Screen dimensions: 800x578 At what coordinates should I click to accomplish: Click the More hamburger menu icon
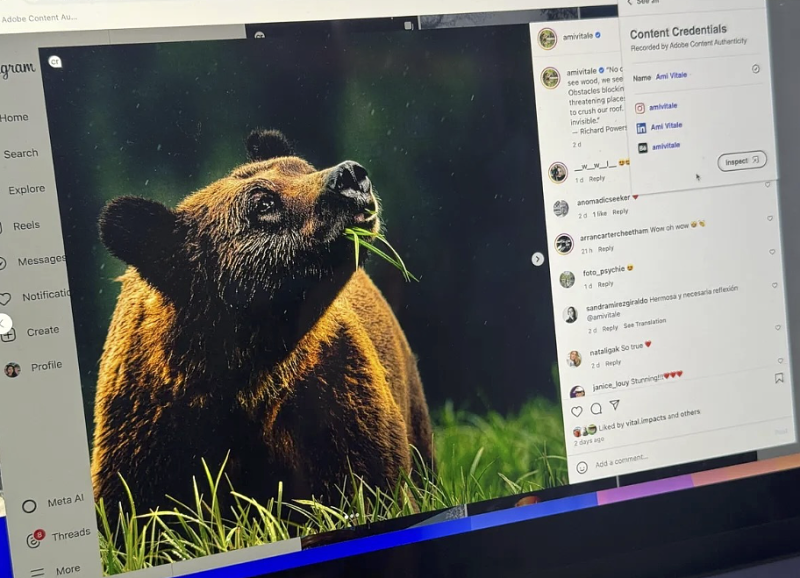tap(37, 572)
